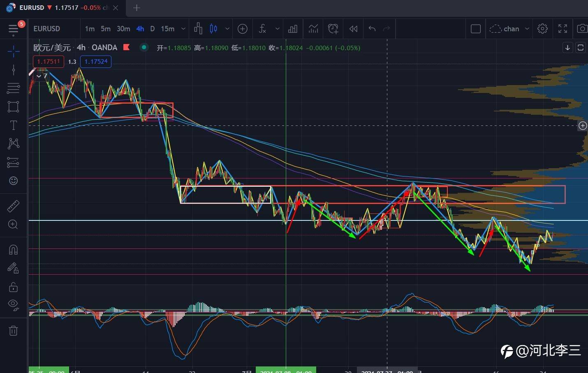The width and height of the screenshot is (588, 373).
Task: Pick the ruler measure tool
Action: pos(13,206)
